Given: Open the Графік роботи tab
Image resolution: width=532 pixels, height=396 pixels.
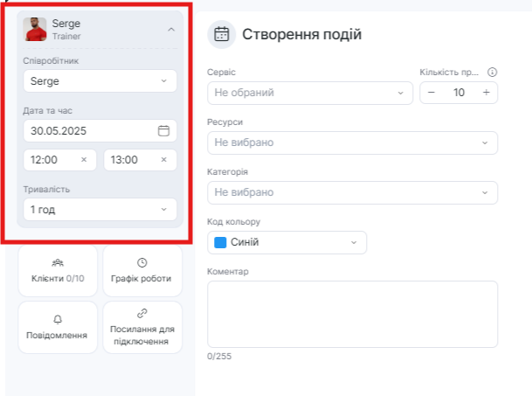Looking at the screenshot, I should click(142, 271).
